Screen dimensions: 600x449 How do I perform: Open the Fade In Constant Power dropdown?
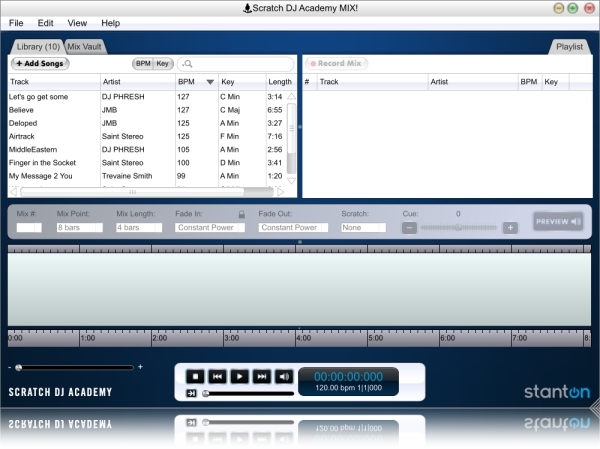click(x=210, y=228)
